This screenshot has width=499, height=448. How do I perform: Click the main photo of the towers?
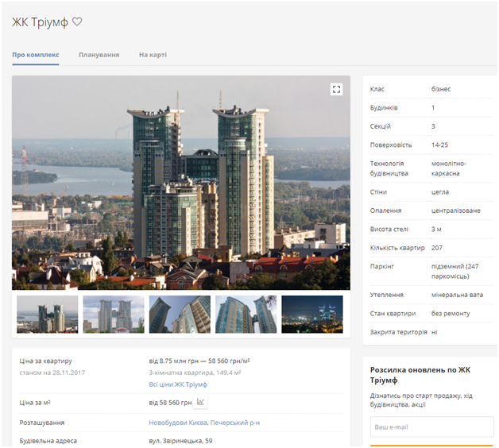click(180, 183)
